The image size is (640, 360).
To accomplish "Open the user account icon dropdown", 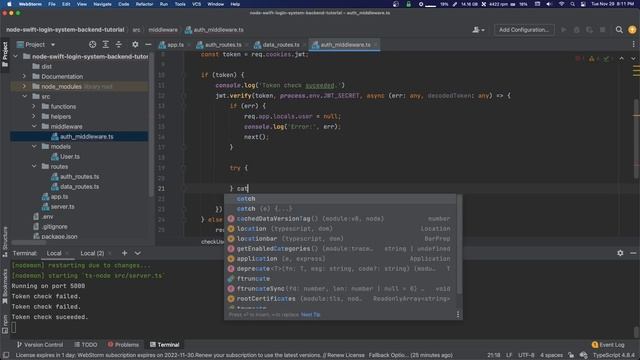I will [478, 30].
